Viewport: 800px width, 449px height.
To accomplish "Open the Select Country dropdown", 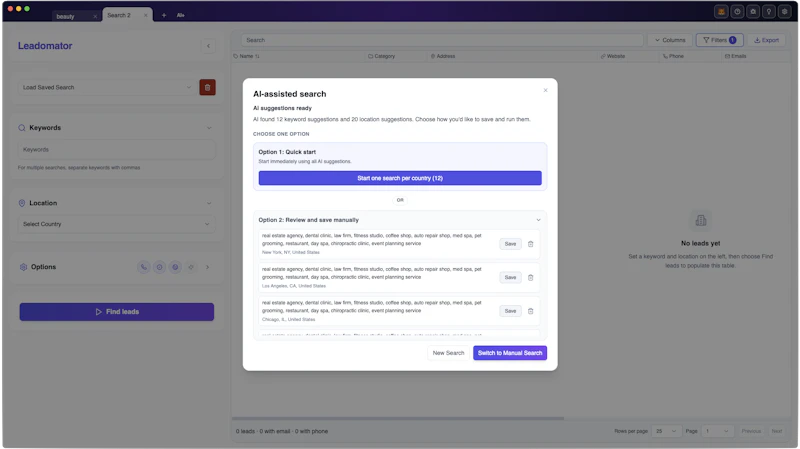I will point(116,224).
